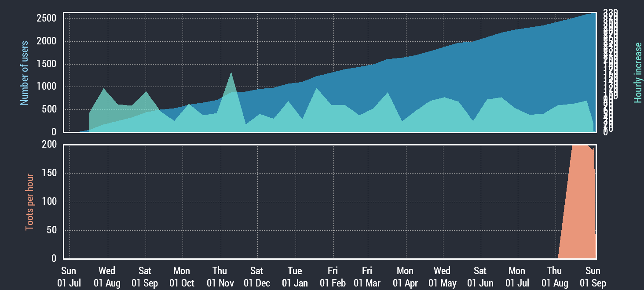Viewport: 644px width, 290px height.
Task: Select the 'Wed 01 Aug' date label
Action: [107, 277]
